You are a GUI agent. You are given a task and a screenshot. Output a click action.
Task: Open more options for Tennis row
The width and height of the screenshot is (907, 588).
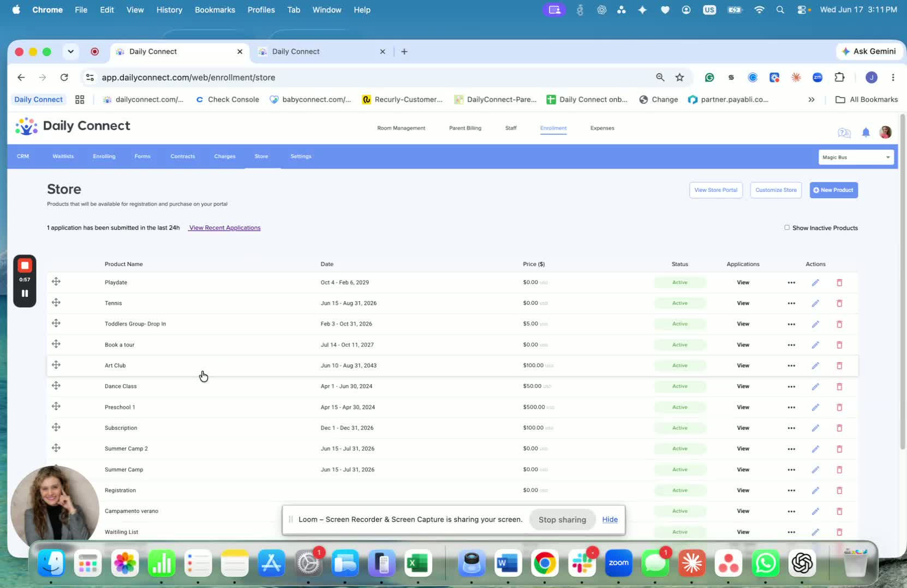click(x=791, y=303)
